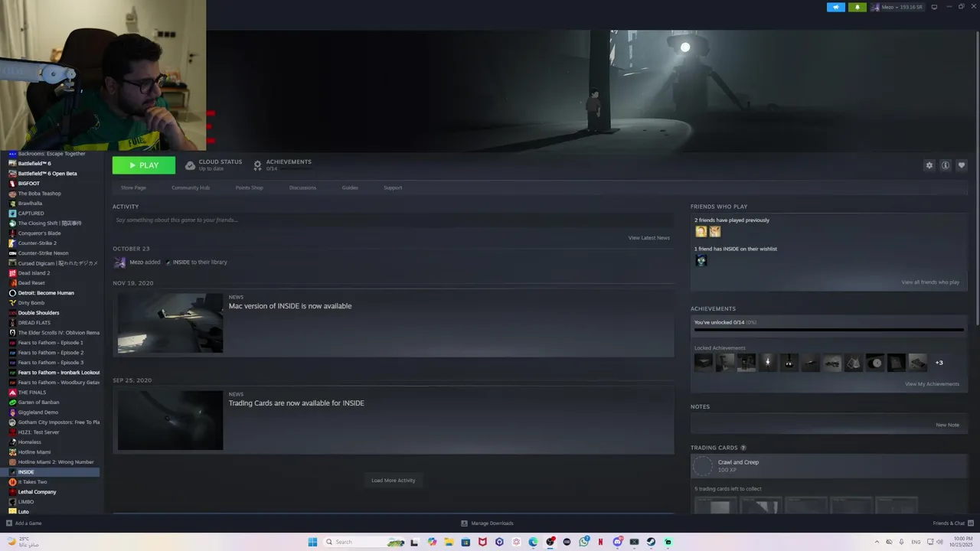Select It Takes Two in library
The width and height of the screenshot is (980, 551).
pyautogui.click(x=33, y=482)
